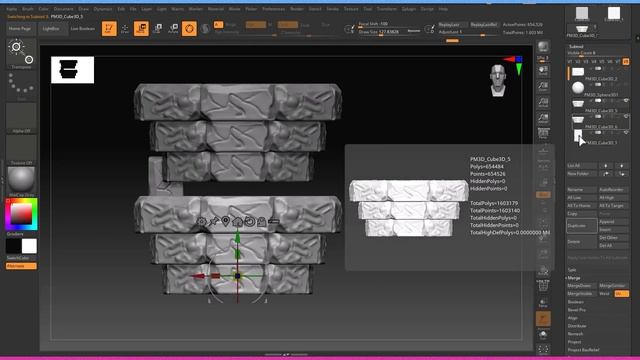Open the Transpose brush selector
The width and height of the screenshot is (640, 360).
(x=21, y=54)
